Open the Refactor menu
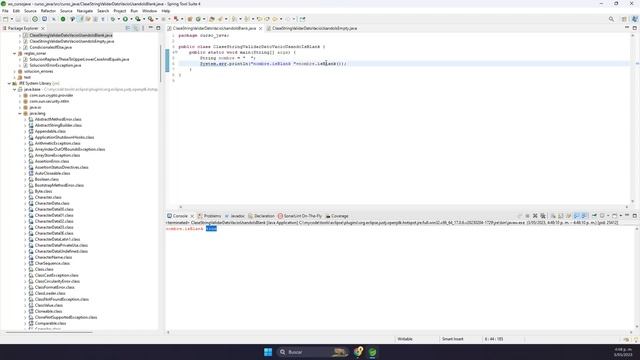Screen dimensions: 640x360 48,11
